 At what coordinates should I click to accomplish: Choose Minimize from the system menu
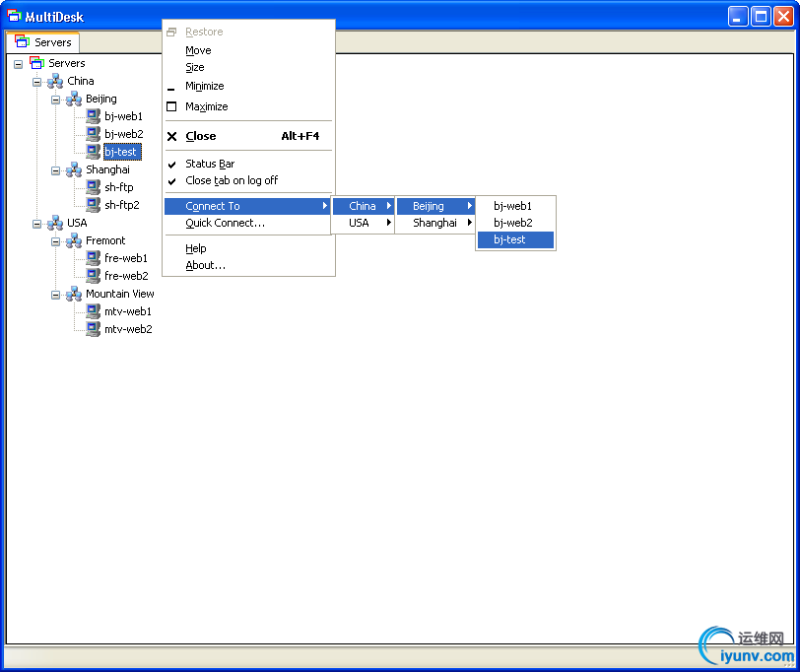coord(249,87)
